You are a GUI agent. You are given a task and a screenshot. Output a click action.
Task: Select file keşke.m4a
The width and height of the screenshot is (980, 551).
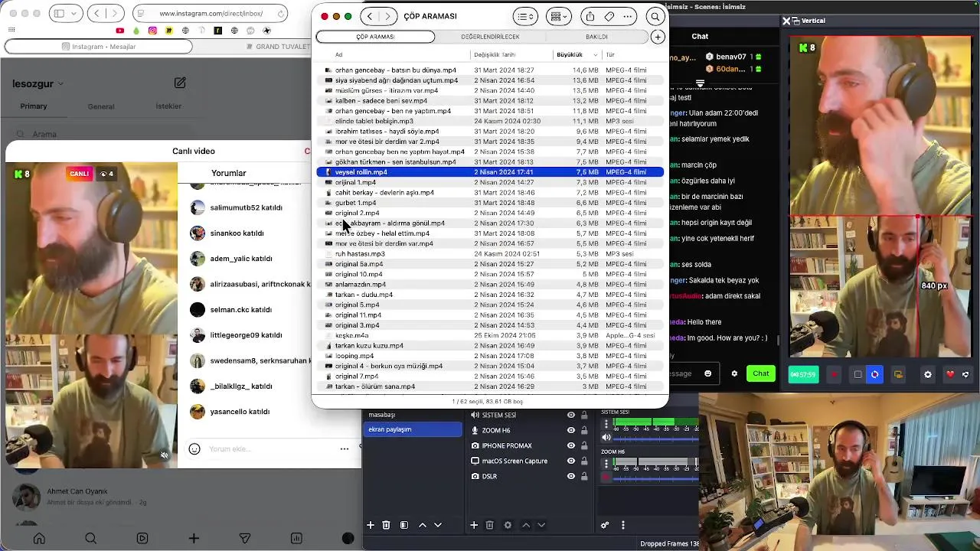[x=490, y=335]
